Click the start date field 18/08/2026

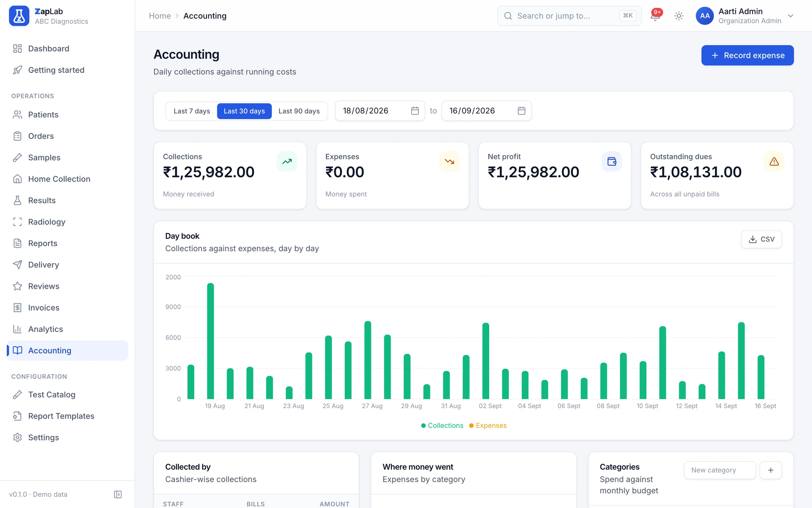click(x=380, y=111)
